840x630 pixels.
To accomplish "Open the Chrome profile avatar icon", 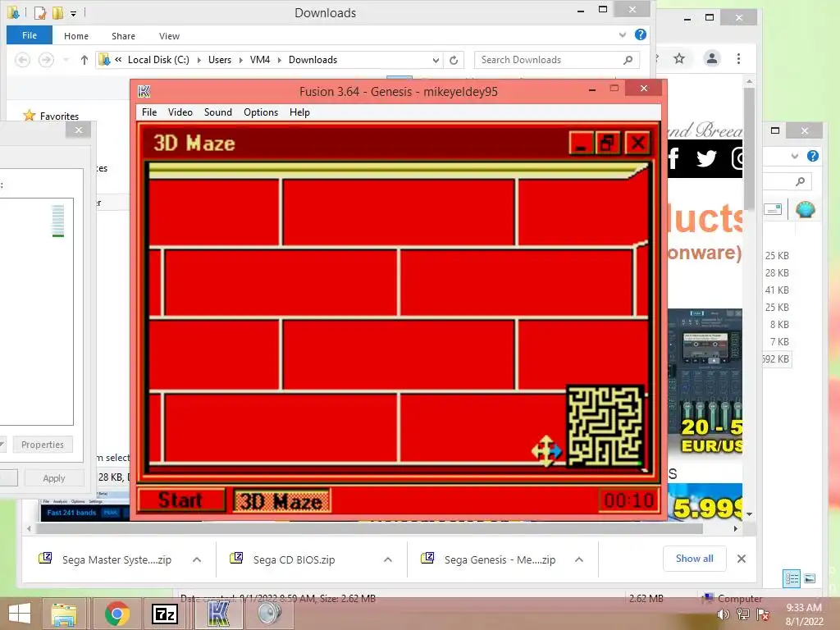I will pos(711,58).
